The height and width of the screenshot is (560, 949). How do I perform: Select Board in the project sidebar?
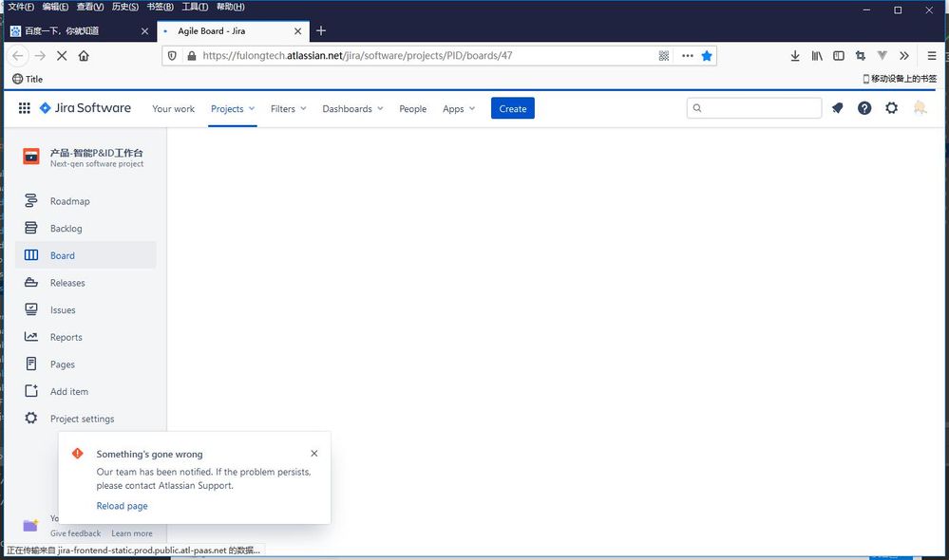click(61, 255)
